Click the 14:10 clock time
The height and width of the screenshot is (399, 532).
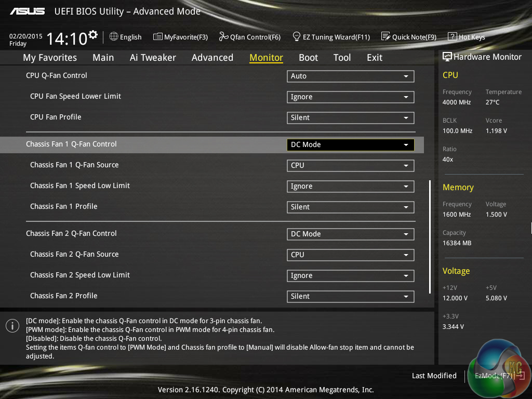pos(67,38)
